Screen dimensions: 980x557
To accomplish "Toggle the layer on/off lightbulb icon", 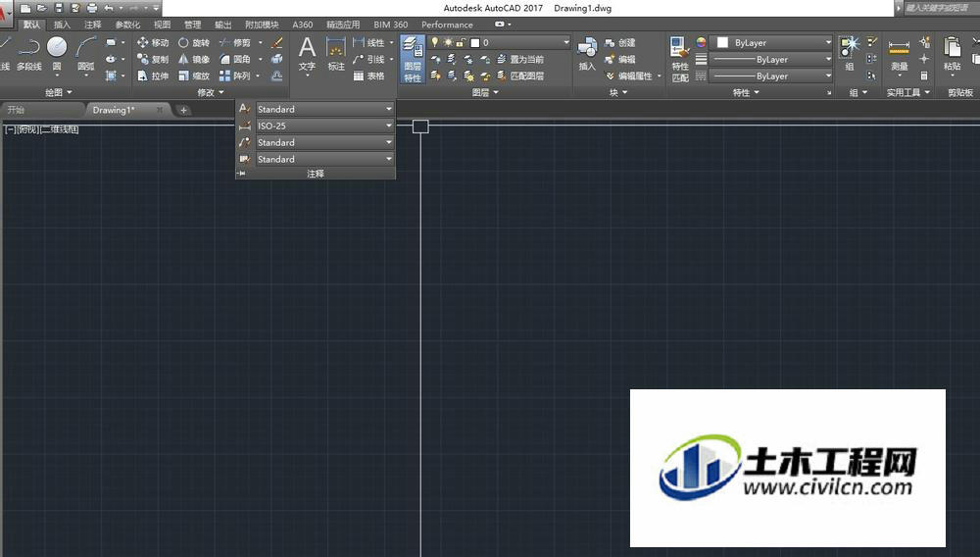I will (x=435, y=42).
